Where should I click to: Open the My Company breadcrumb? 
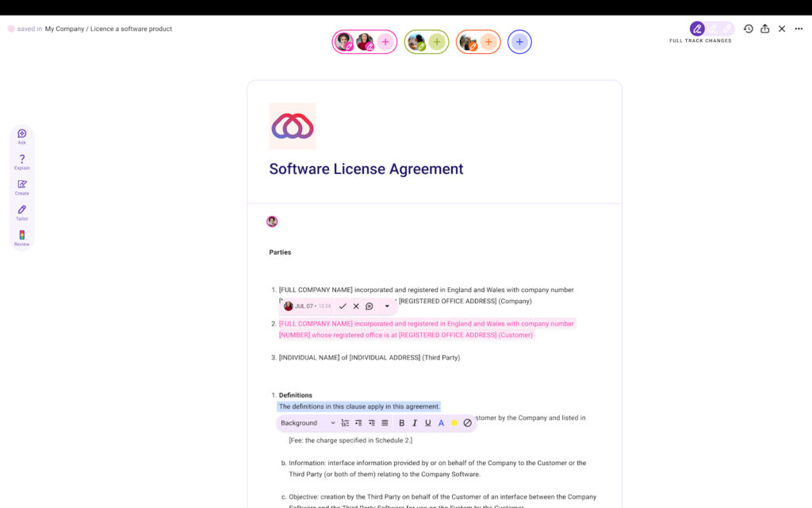(x=64, y=29)
